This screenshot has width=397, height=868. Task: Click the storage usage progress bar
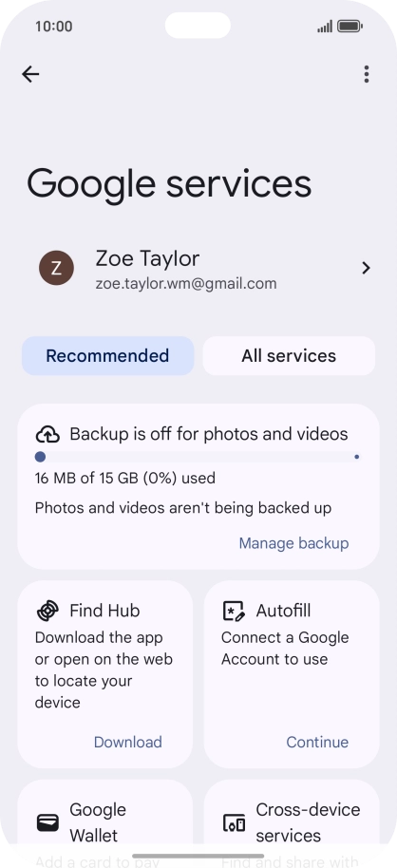198,457
